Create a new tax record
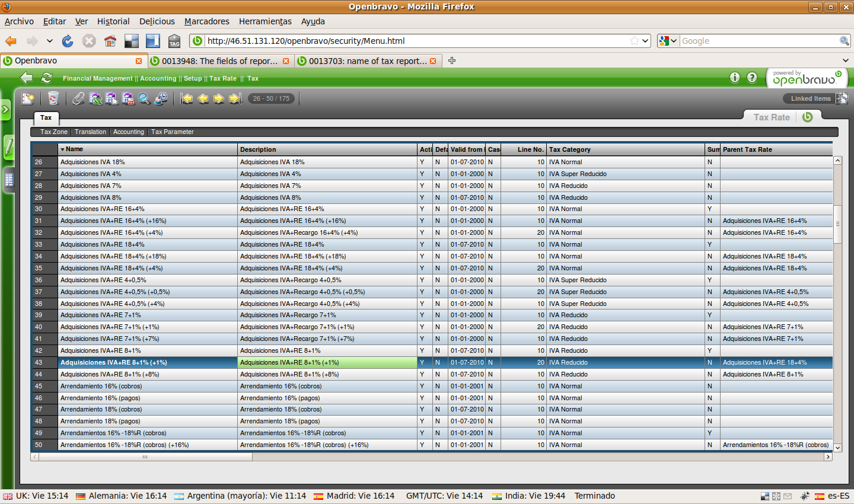 tap(28, 98)
